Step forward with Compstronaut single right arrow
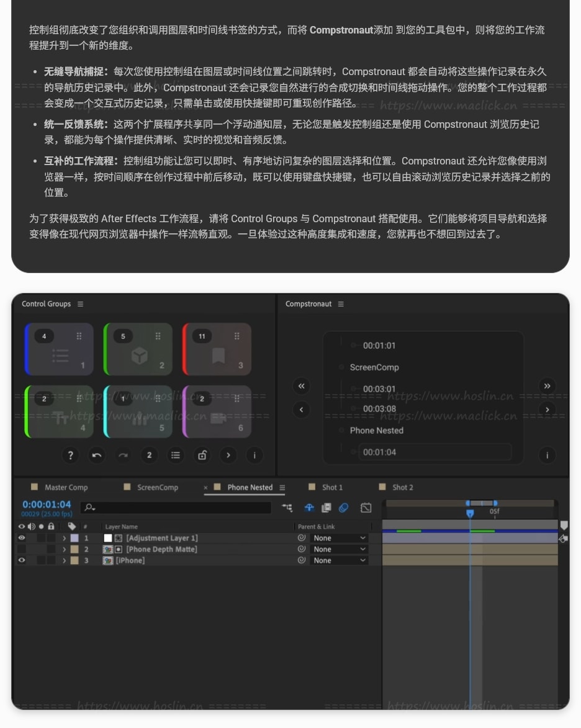Screen dimensions: 581x728 click(547, 410)
